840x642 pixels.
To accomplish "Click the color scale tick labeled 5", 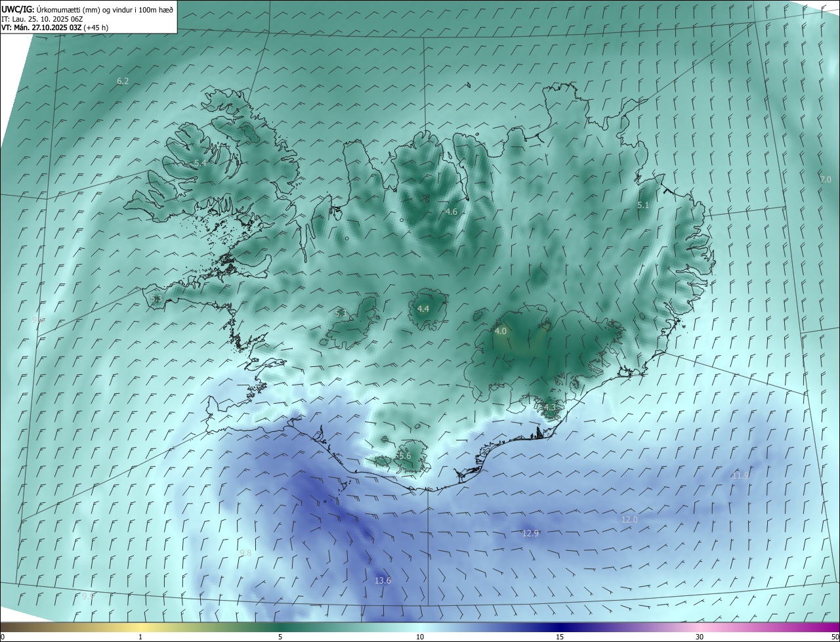I will click(280, 637).
